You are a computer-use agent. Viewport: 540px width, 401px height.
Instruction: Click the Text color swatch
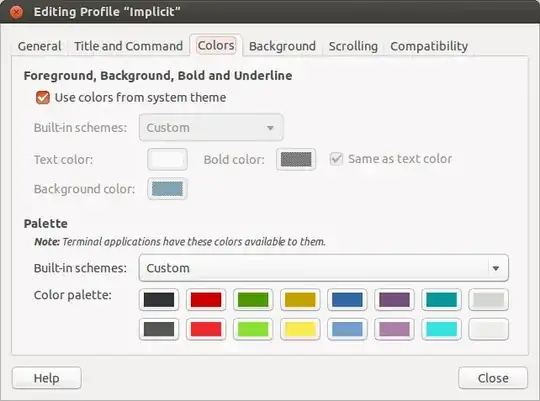(167, 160)
